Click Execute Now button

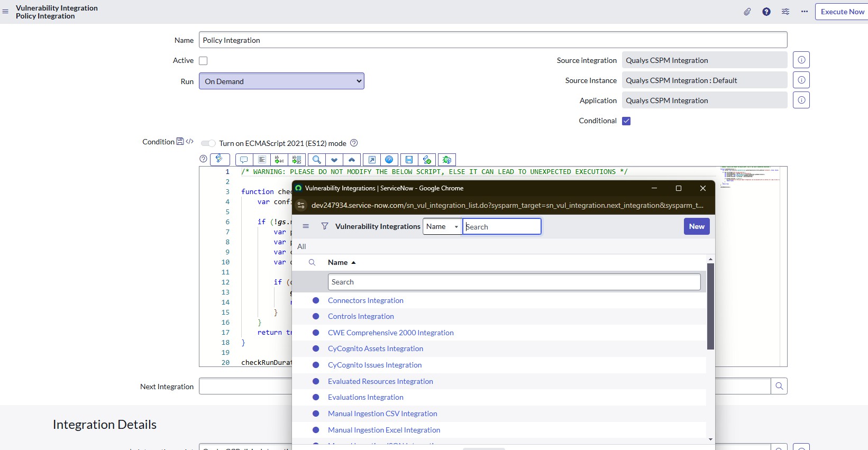click(x=842, y=12)
